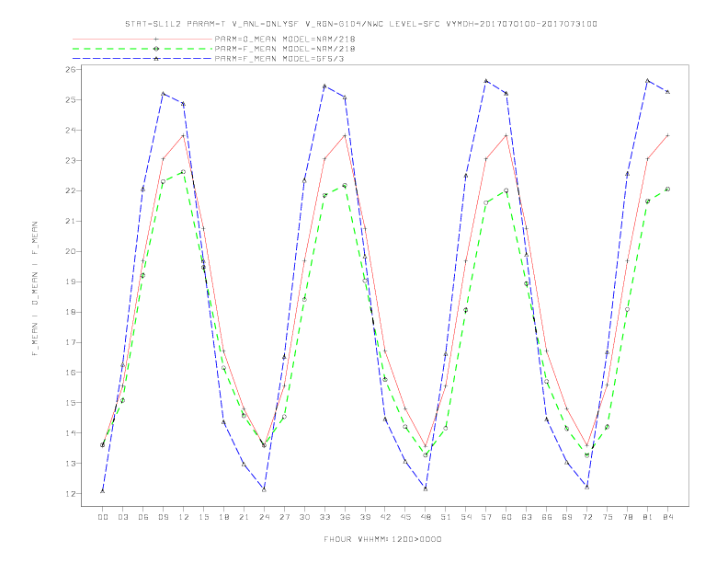The width and height of the screenshot is (728, 563).
Task: Click y-axis tick label 15
Action: pos(71,403)
